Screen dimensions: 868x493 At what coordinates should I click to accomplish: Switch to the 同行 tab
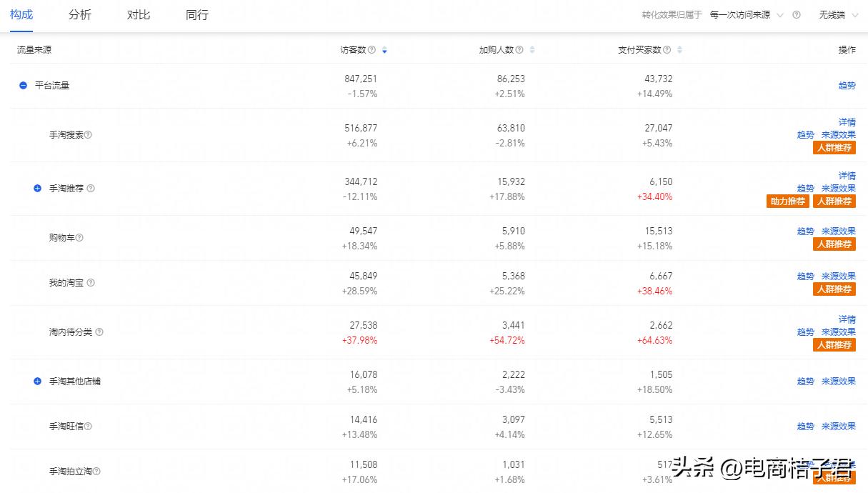click(x=196, y=15)
